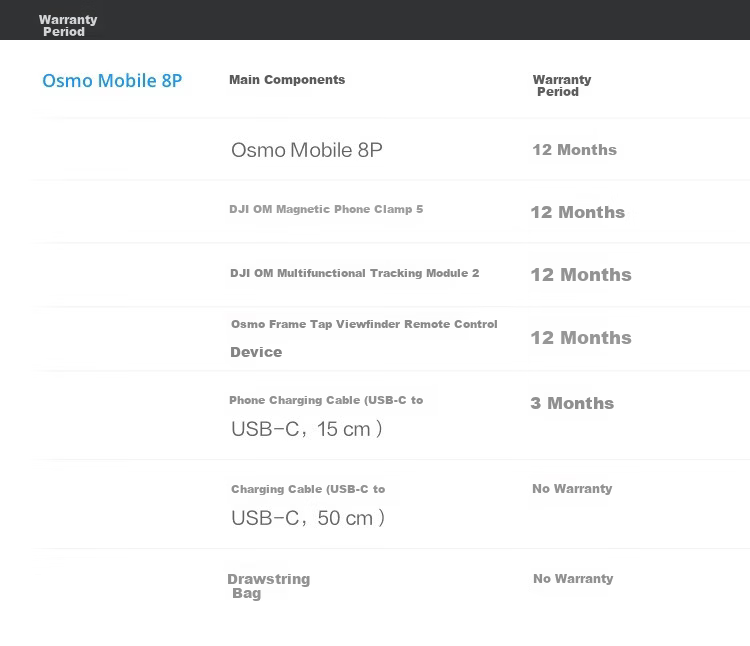Click the Warranty Period column header in table

pyautogui.click(x=562, y=85)
